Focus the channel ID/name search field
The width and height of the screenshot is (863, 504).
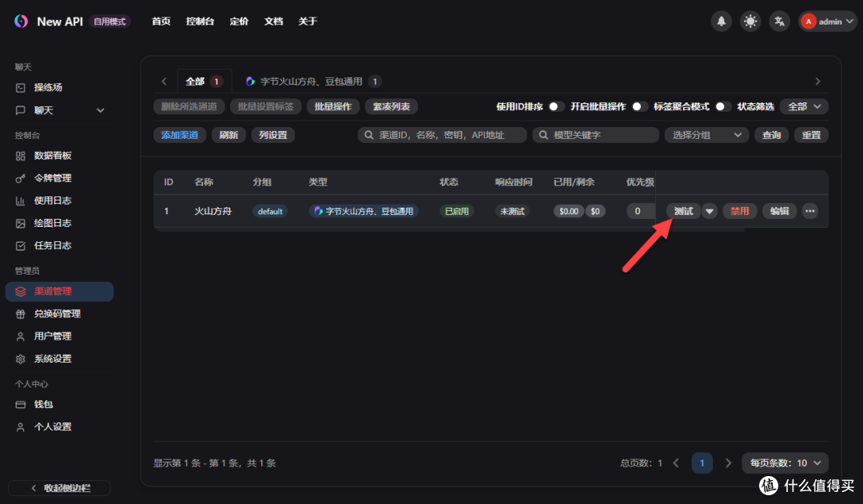pyautogui.click(x=442, y=135)
